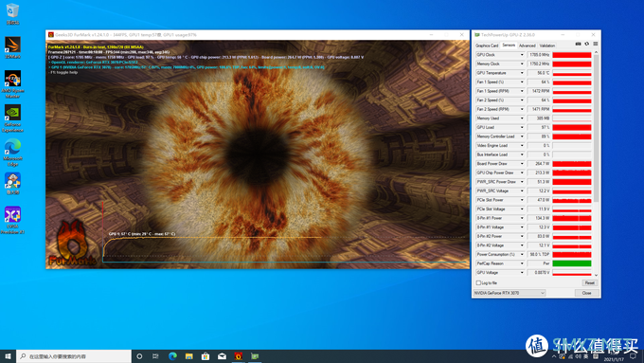
Task: Expand the GPU Clock sensor dropdown
Action: pos(522,55)
